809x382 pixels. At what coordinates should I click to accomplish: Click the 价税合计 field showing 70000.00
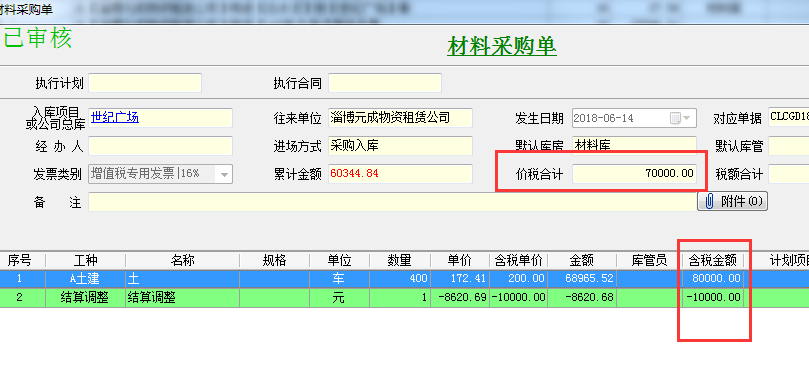(x=635, y=174)
